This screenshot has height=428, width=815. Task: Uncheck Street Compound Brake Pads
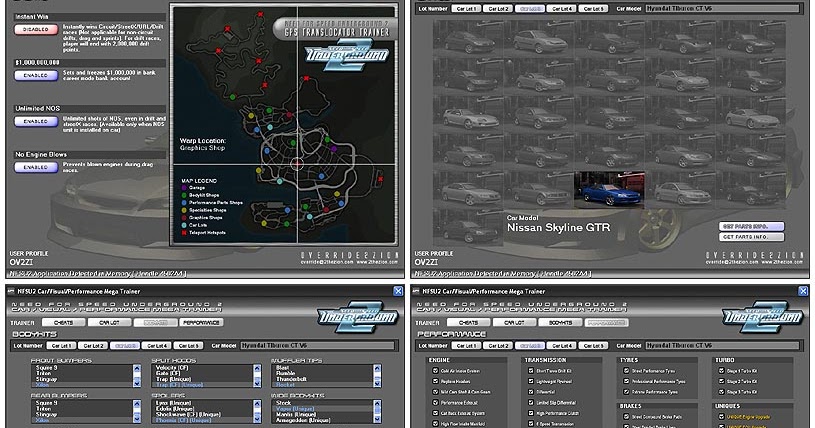(x=626, y=417)
